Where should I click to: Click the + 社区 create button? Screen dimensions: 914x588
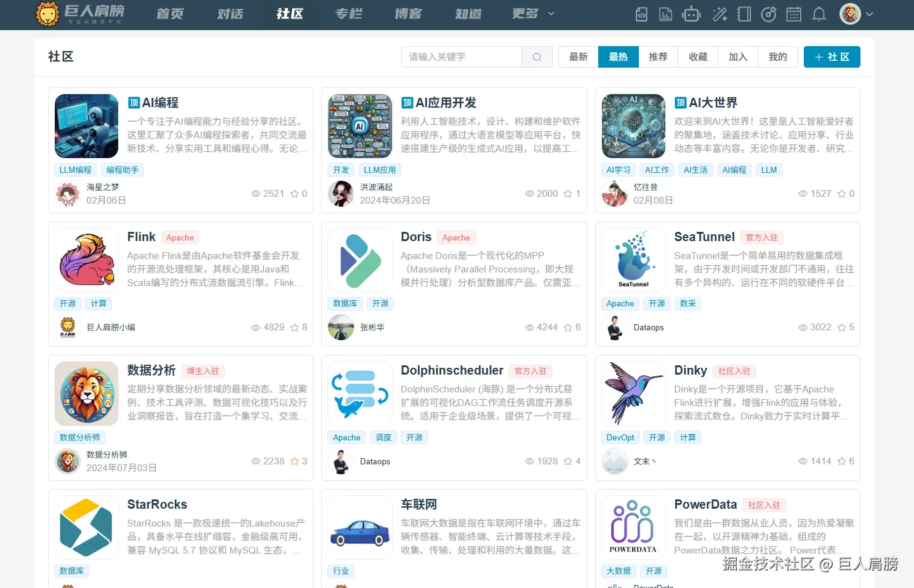[x=832, y=57]
